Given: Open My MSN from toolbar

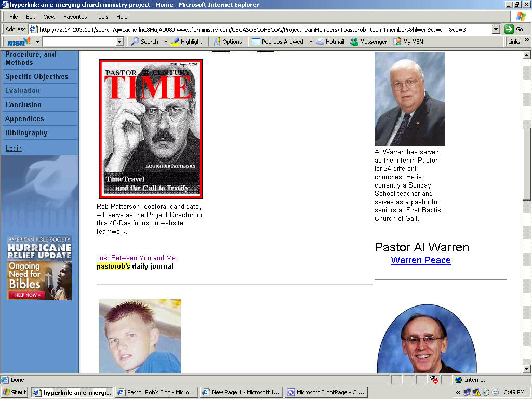Looking at the screenshot, I should coord(408,42).
